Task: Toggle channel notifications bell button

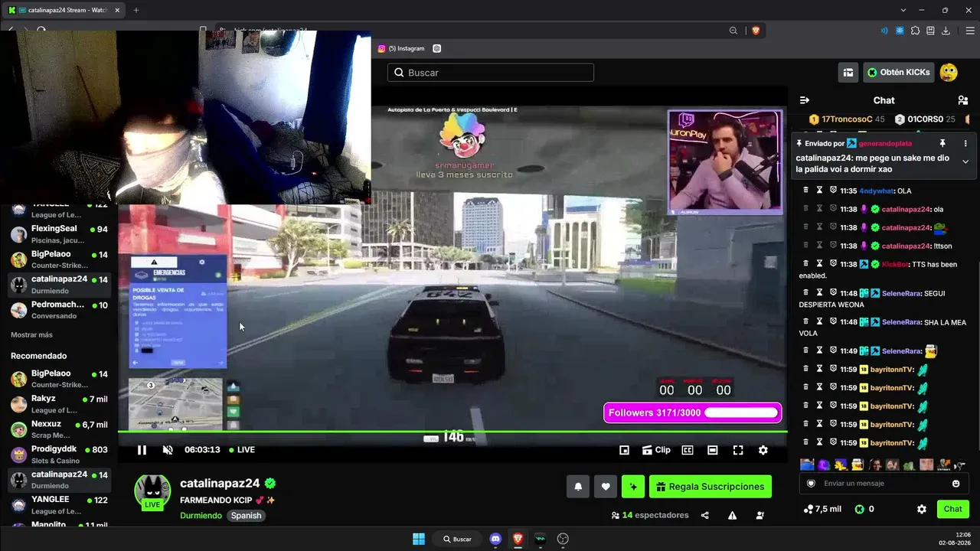Action: tap(578, 487)
